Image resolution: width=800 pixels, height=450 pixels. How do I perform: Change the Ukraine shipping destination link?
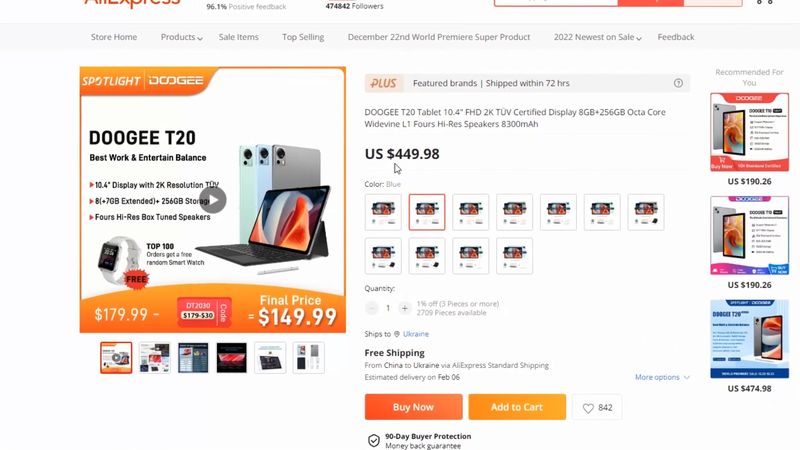[416, 334]
